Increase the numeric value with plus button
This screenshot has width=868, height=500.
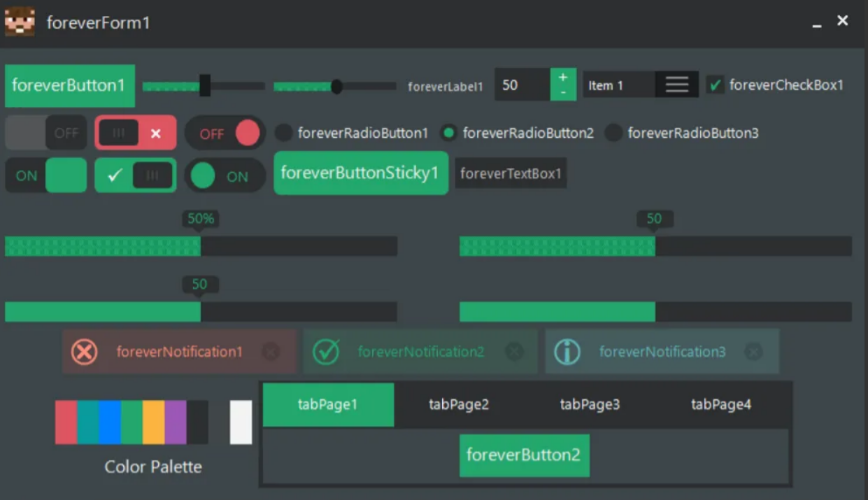(563, 77)
